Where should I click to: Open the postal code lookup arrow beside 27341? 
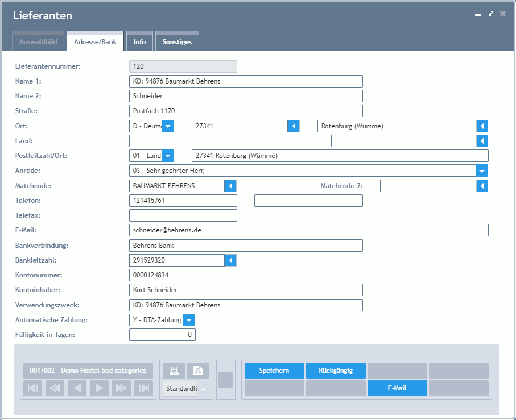(x=294, y=126)
